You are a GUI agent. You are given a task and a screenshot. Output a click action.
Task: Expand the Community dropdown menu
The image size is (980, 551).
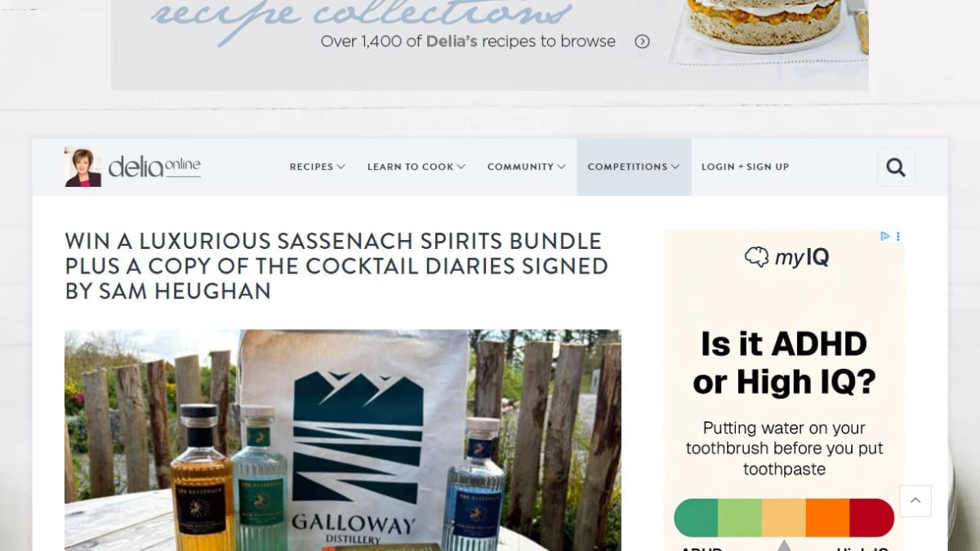[x=526, y=167]
